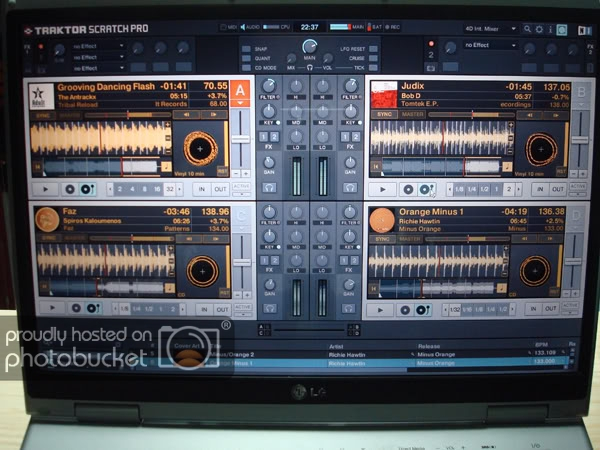Viewport: 600px width, 450px height.
Task: Click the red cover art on deck B
Action: coord(384,95)
